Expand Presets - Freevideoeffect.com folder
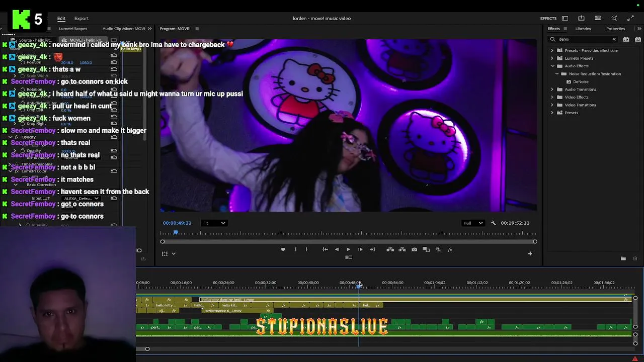 click(x=552, y=51)
